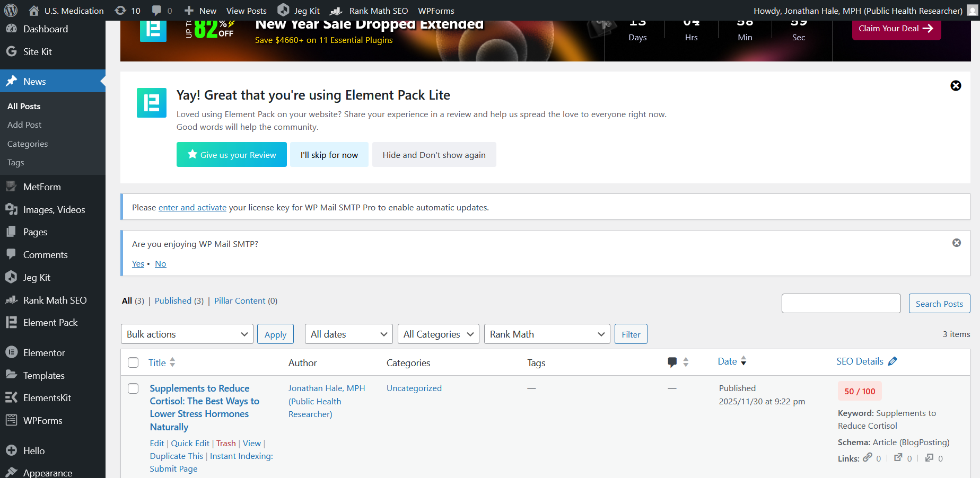Open the All Categories dropdown

point(438,334)
